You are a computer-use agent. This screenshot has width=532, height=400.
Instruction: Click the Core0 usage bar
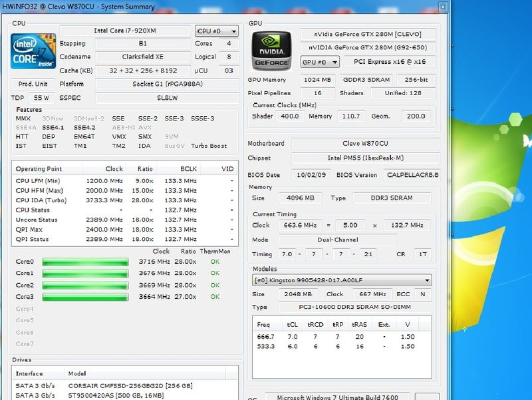pos(85,262)
